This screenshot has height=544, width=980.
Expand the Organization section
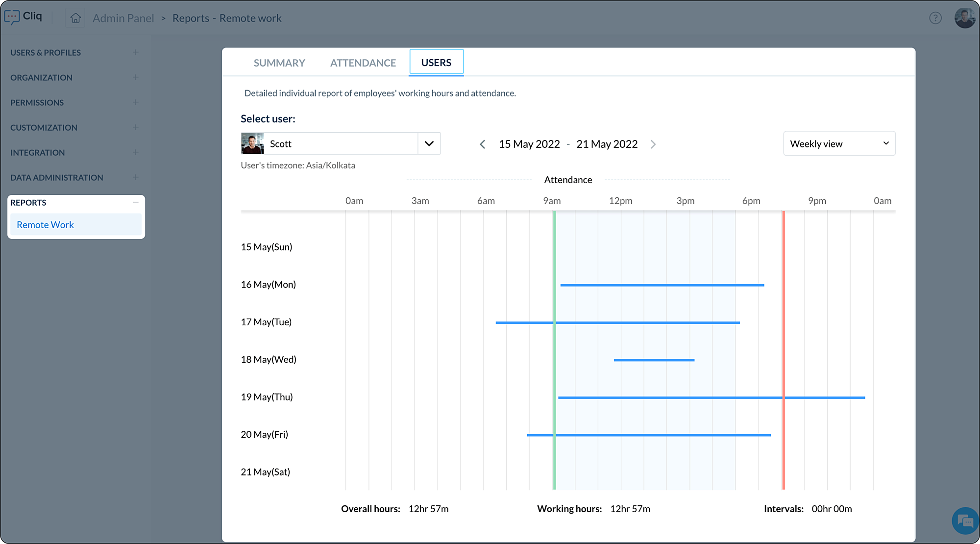135,77
